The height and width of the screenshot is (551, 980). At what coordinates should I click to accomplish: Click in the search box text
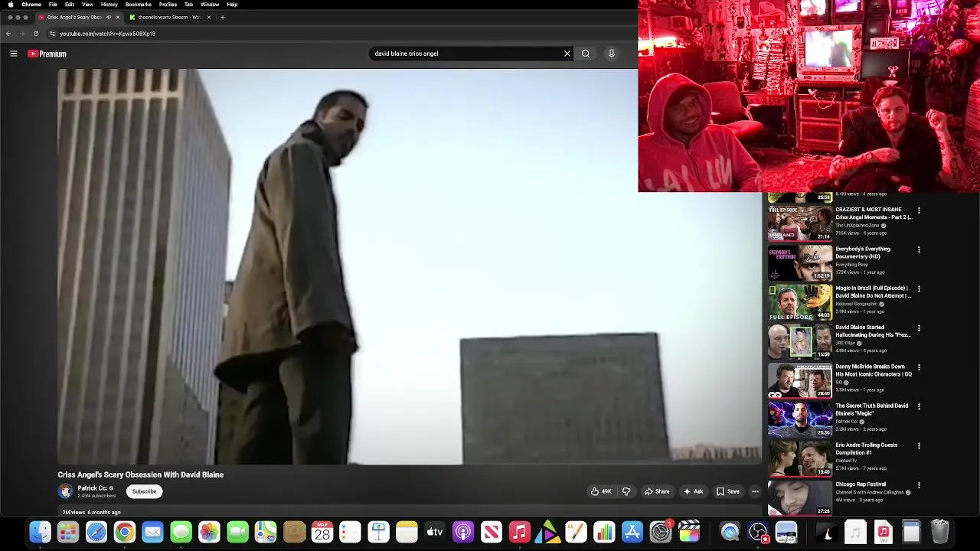tap(465, 54)
